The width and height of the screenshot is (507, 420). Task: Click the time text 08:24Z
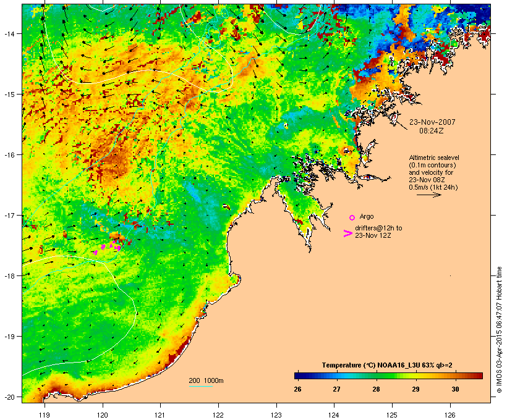click(432, 131)
